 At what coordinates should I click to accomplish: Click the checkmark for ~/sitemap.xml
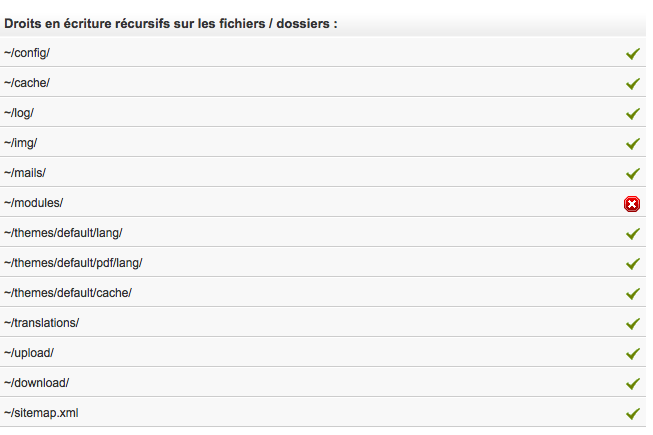click(x=633, y=413)
